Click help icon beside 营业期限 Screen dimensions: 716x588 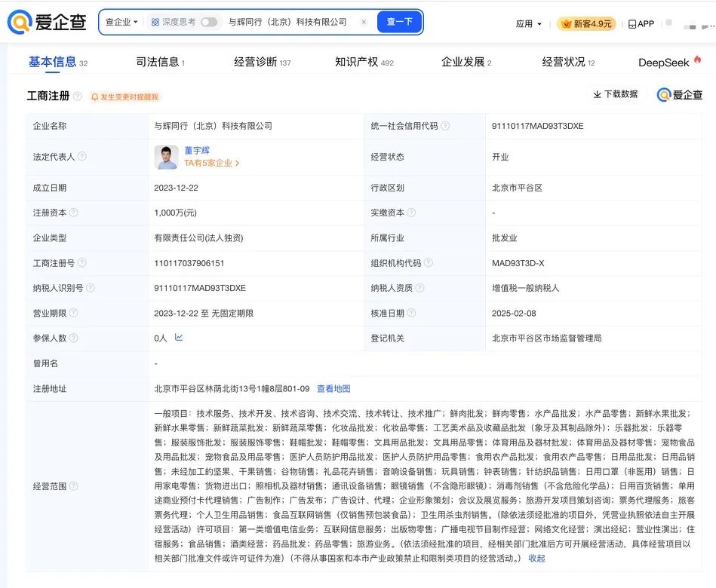click(x=73, y=313)
